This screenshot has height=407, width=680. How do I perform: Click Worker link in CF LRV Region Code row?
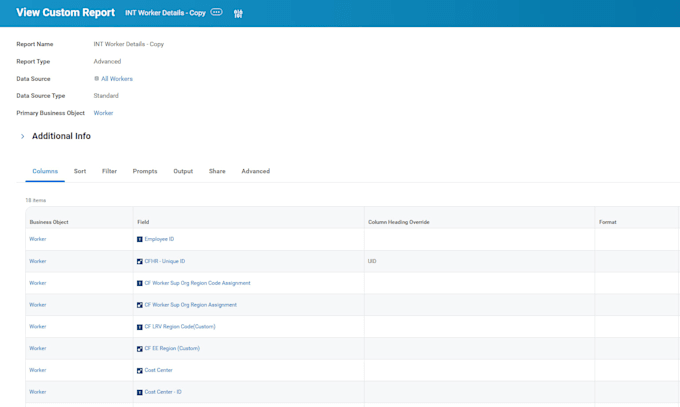pyautogui.click(x=38, y=326)
